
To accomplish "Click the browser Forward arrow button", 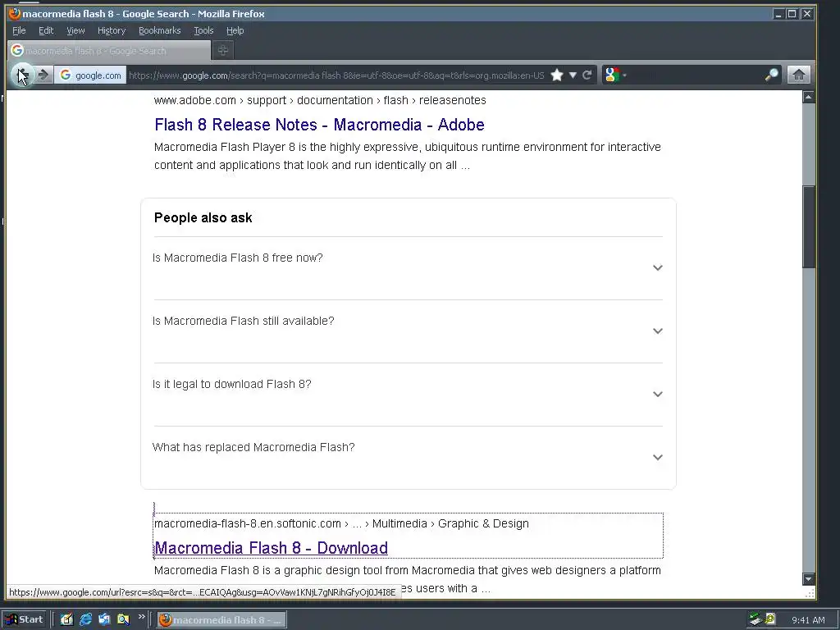I will (x=44, y=75).
